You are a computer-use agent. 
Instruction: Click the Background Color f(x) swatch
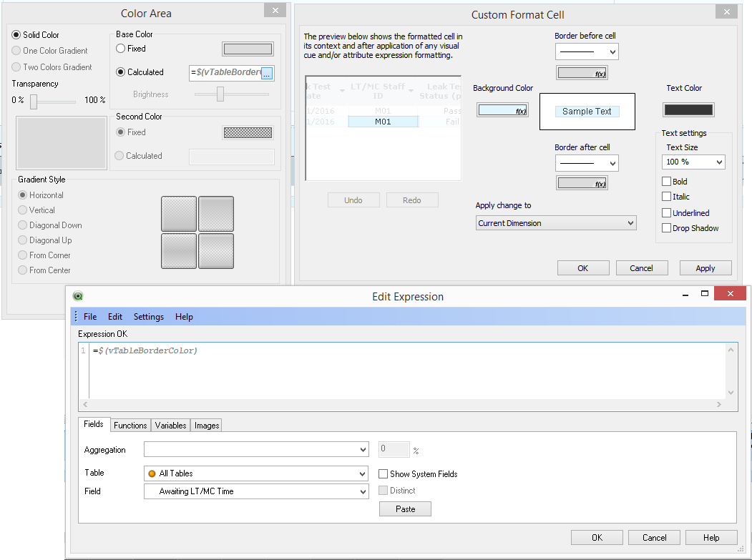pyautogui.click(x=502, y=110)
